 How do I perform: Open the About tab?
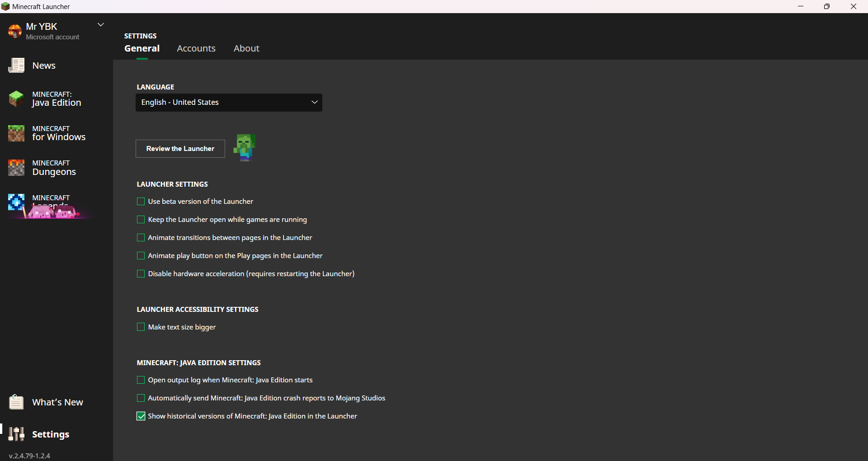pos(246,48)
